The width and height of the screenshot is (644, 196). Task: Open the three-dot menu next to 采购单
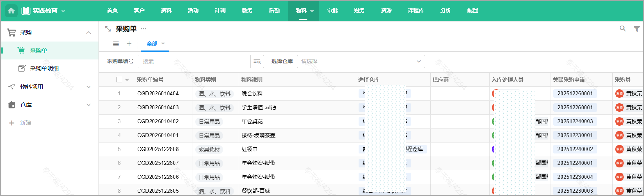(x=143, y=29)
